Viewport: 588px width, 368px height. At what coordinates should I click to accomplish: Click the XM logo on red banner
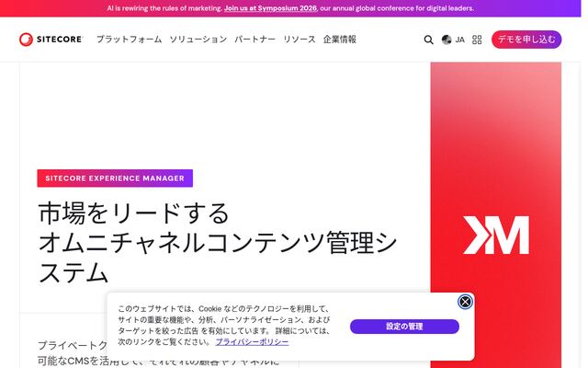click(496, 236)
